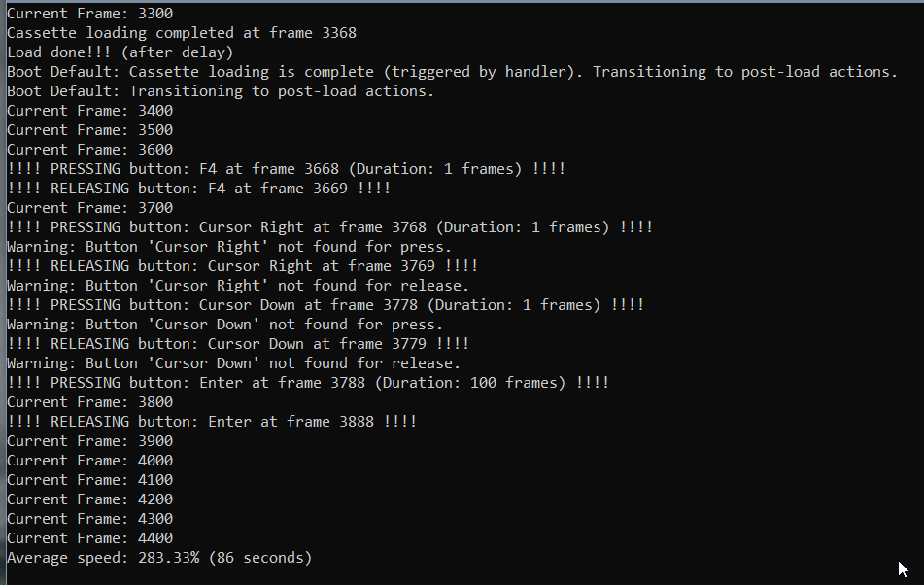
Task: Click the 'Current Frame: 4400' line
Action: (90, 538)
